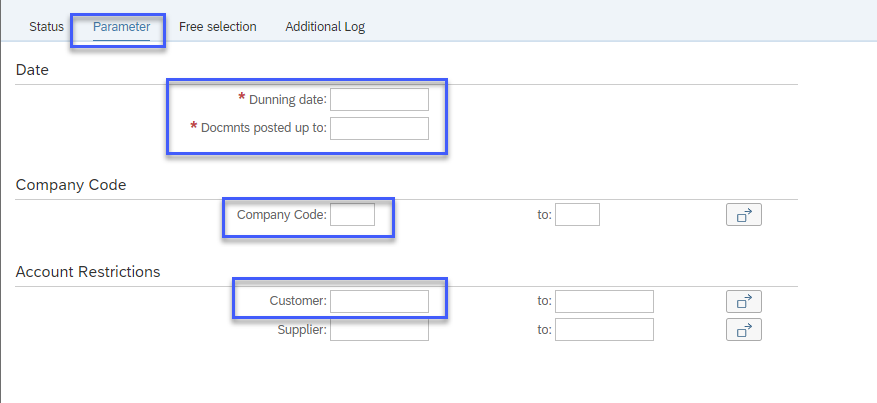Select the Customer to input field
Viewport: 877px width, 403px height.
(x=604, y=301)
